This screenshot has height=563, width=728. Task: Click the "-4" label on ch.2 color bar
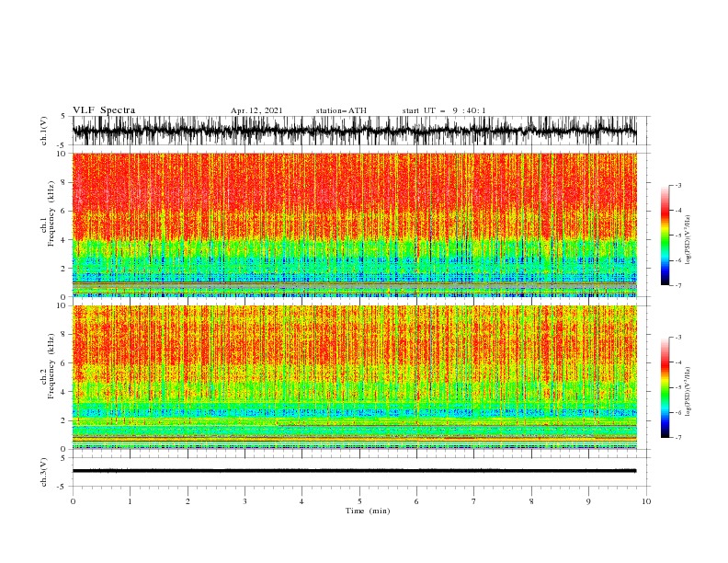click(x=678, y=362)
